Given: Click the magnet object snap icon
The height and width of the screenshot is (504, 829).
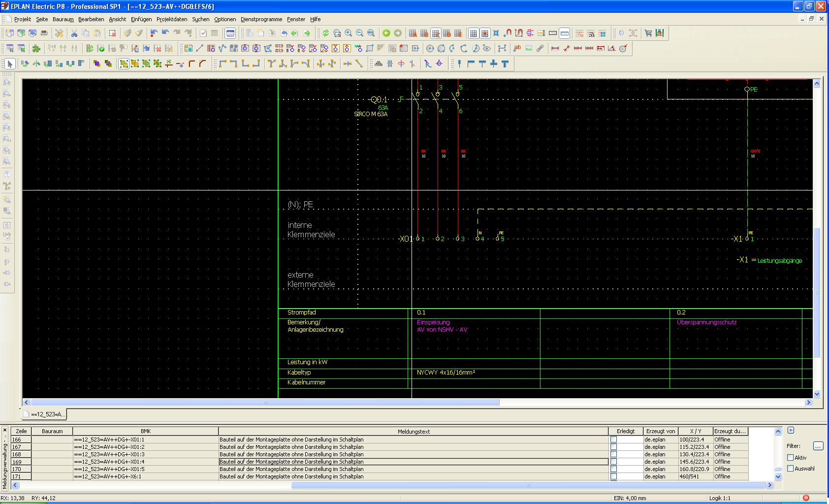Looking at the screenshot, I should (x=508, y=33).
